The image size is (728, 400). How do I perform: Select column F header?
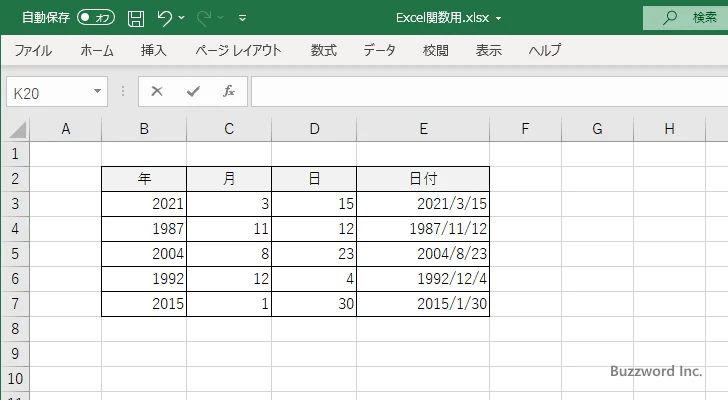click(525, 129)
